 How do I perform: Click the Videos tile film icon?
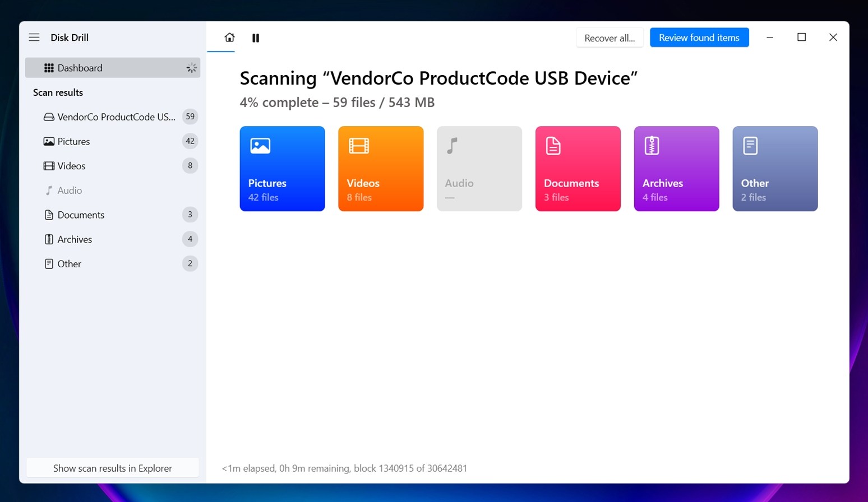(x=359, y=146)
